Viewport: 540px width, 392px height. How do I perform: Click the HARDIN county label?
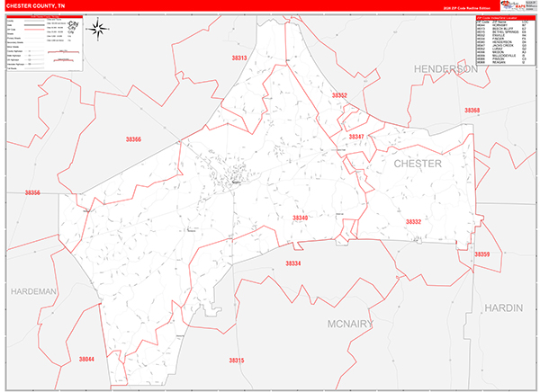point(503,308)
